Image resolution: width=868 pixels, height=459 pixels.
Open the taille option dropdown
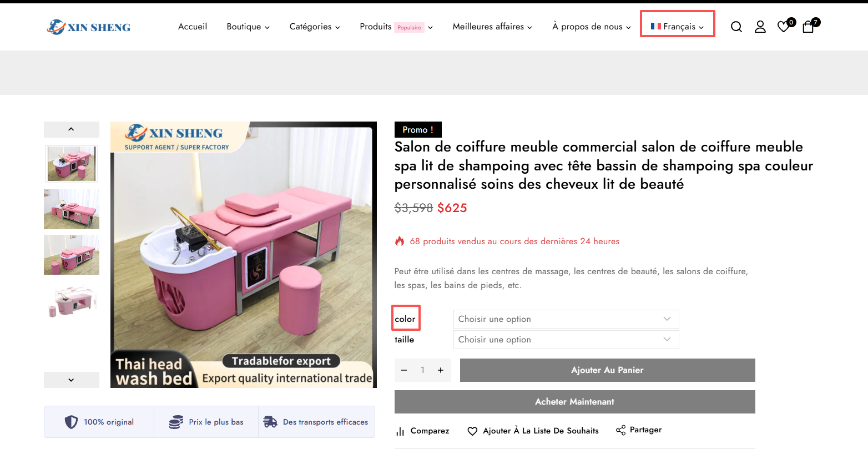pyautogui.click(x=566, y=340)
